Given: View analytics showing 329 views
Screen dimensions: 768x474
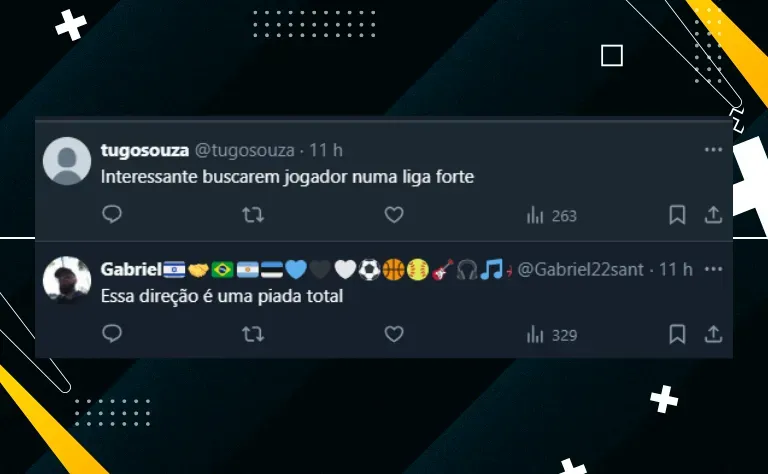Looking at the screenshot, I should pyautogui.click(x=552, y=335).
